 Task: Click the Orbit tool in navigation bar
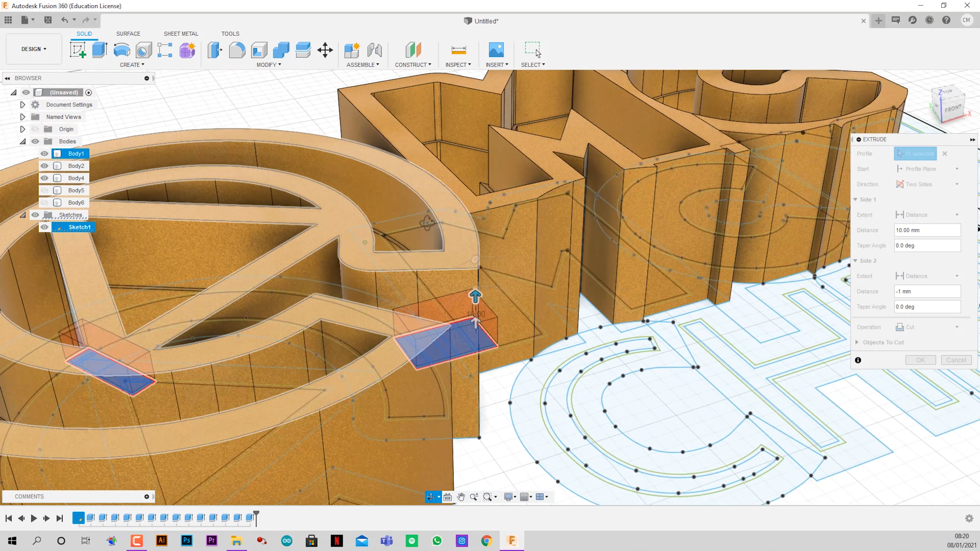pyautogui.click(x=432, y=497)
